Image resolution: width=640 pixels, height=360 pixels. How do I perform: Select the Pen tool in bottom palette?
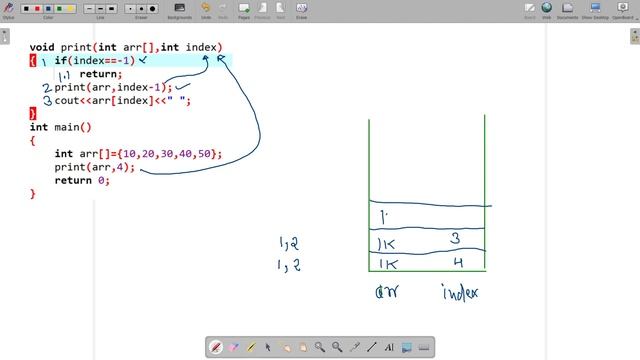[216, 347]
